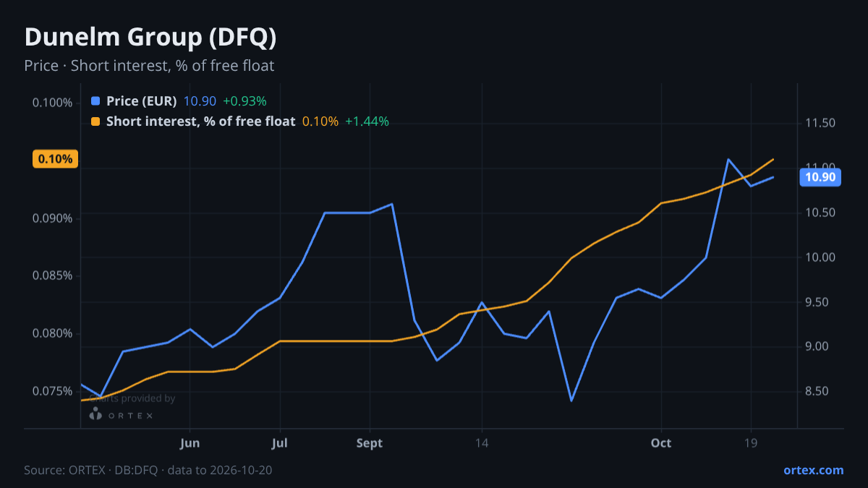
Task: Click the blue Price (EUR) legend swatch
Action: click(x=95, y=101)
